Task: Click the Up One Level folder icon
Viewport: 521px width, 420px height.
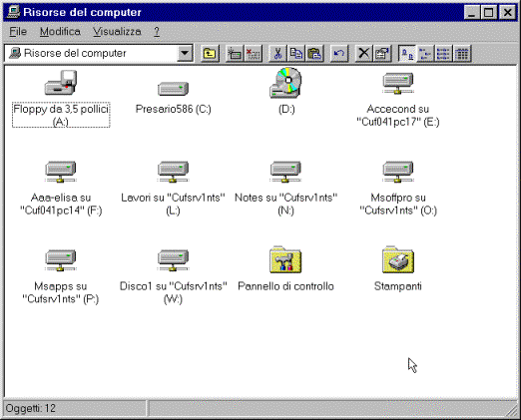Action: 210,53
